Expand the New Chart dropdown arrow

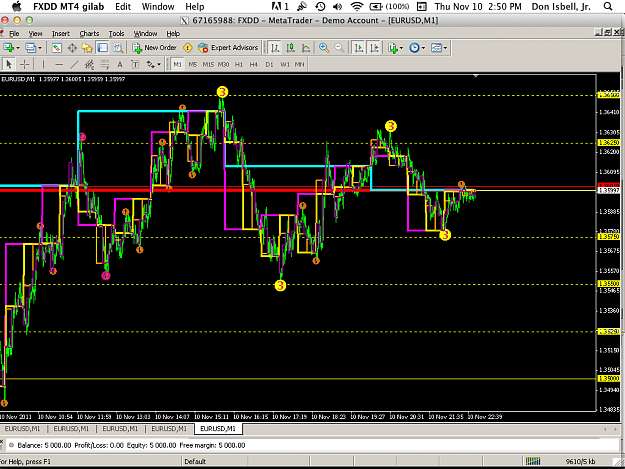pyautogui.click(x=18, y=48)
